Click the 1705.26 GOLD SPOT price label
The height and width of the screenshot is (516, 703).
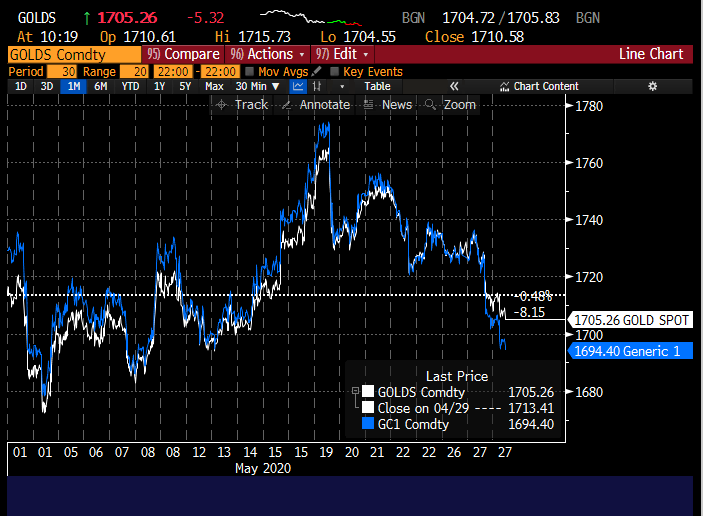click(631, 320)
